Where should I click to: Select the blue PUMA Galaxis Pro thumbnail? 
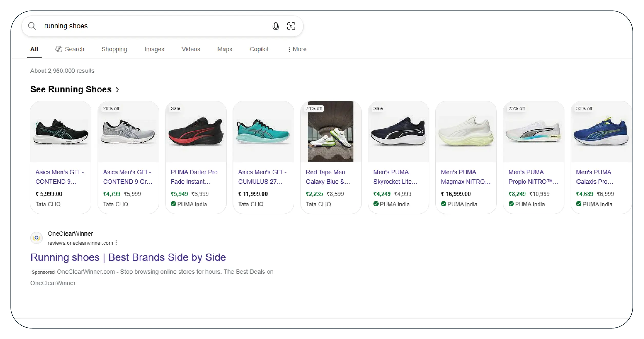click(x=601, y=132)
